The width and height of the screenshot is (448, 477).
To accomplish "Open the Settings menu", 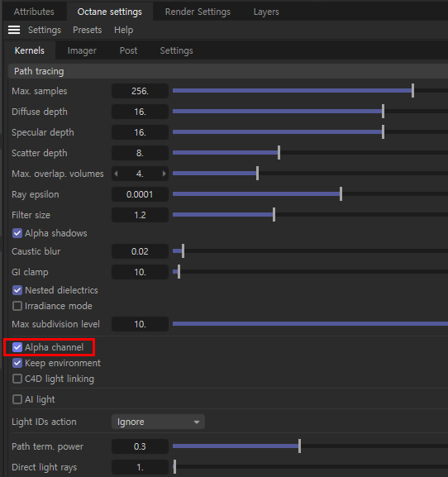I will click(x=45, y=30).
